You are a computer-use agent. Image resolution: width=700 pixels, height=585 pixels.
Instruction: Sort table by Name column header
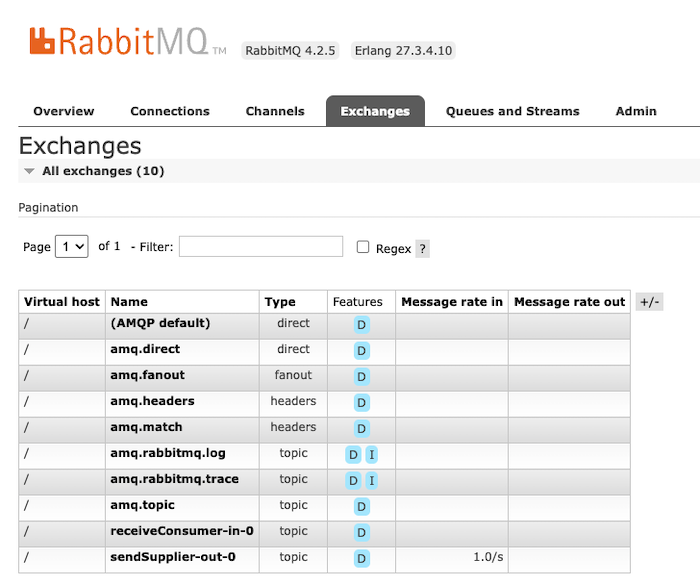(x=129, y=302)
